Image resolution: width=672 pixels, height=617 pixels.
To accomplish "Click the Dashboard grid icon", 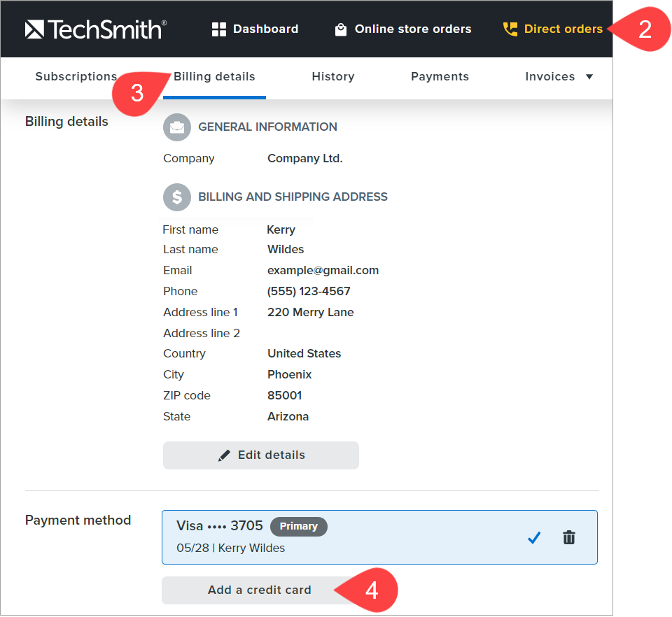I will click(219, 29).
